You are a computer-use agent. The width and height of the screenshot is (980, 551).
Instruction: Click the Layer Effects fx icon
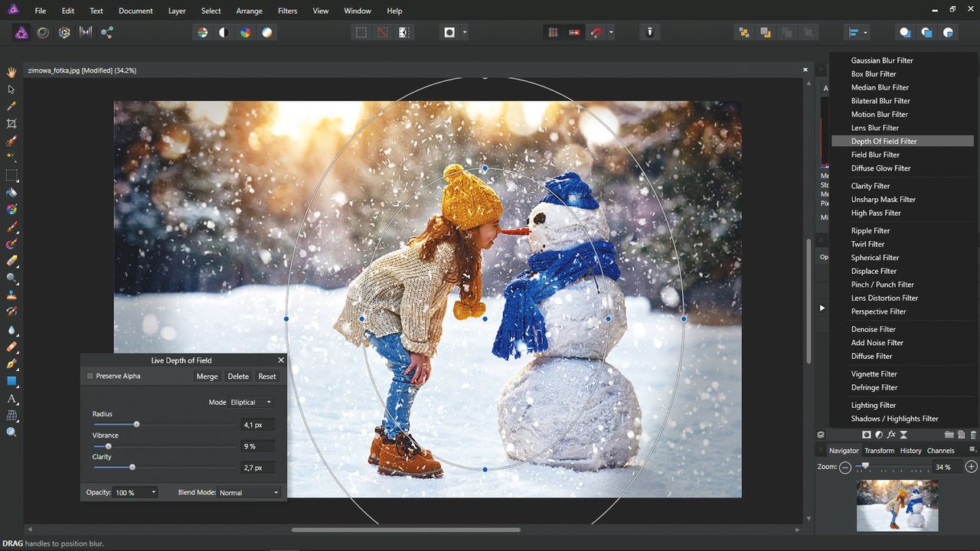(891, 435)
